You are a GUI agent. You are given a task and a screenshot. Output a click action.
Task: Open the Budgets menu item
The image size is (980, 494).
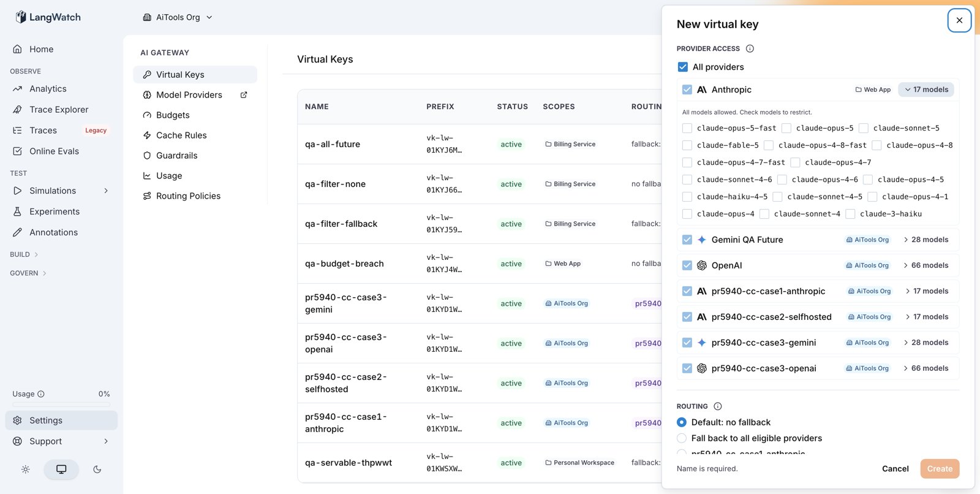195,115
